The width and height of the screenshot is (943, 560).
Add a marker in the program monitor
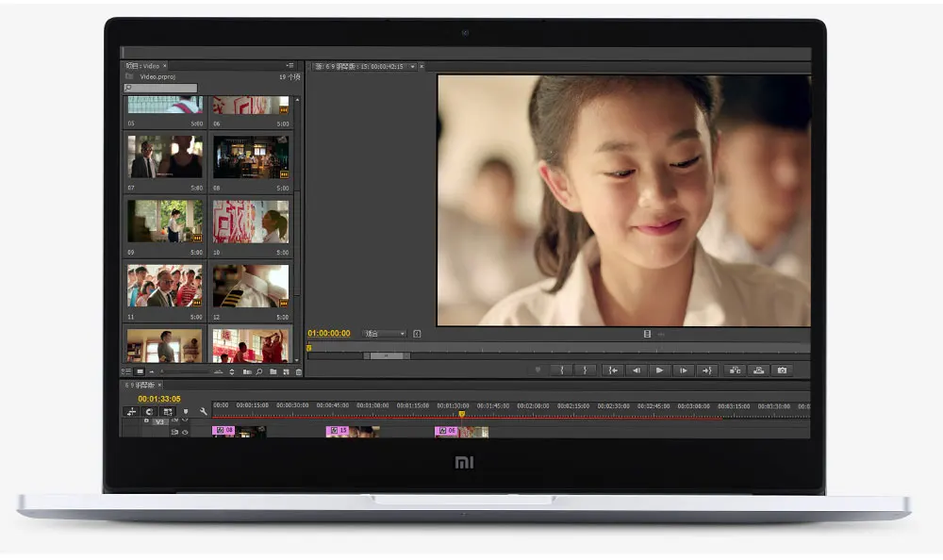coord(538,370)
